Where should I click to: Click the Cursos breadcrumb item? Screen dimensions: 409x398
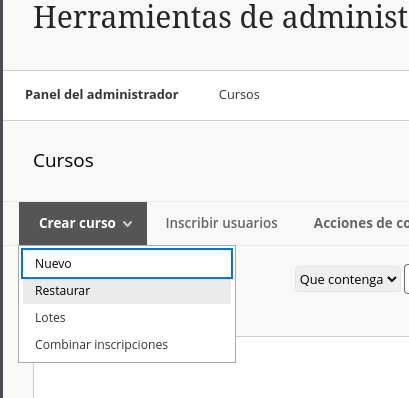point(239,95)
